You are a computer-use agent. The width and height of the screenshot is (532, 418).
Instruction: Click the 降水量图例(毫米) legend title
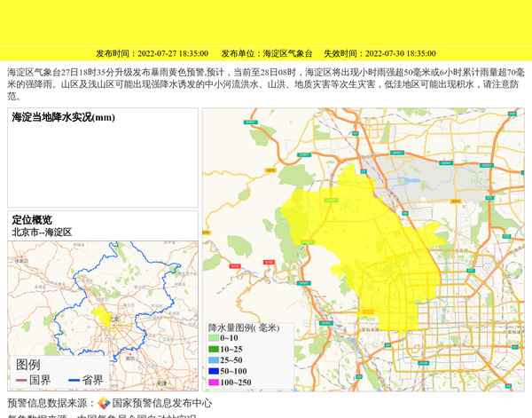(x=244, y=327)
